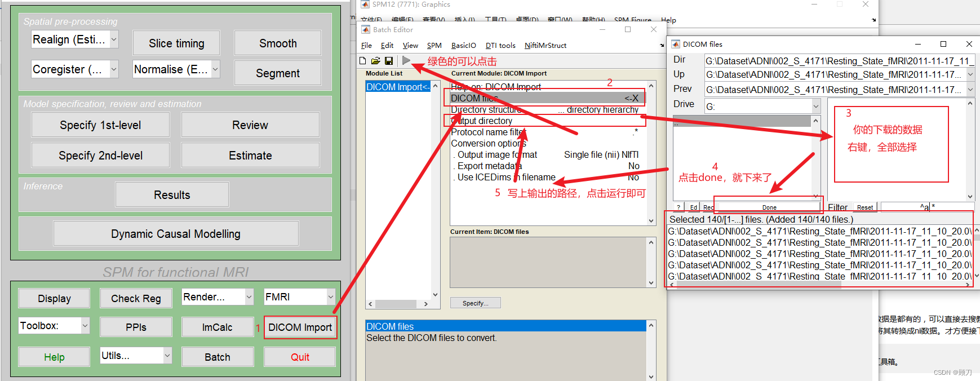Select the '..' parent folder entry
This screenshot has width=980, height=381.
pos(742,121)
